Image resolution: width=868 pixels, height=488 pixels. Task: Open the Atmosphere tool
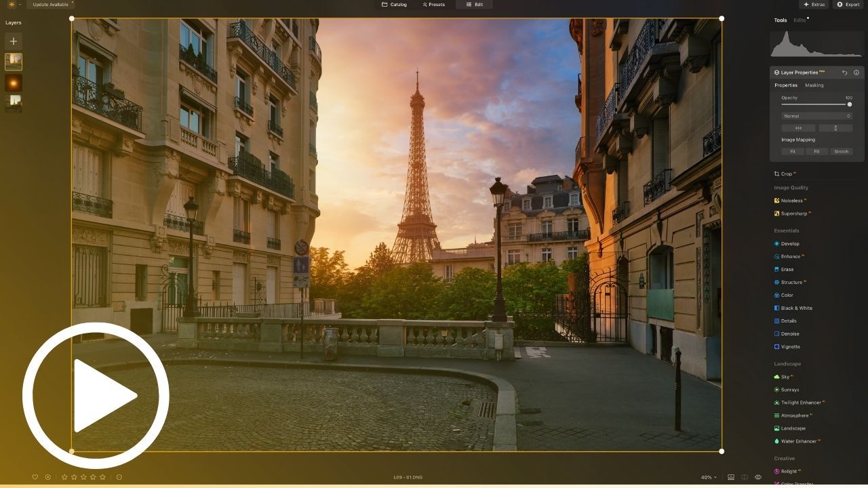793,415
